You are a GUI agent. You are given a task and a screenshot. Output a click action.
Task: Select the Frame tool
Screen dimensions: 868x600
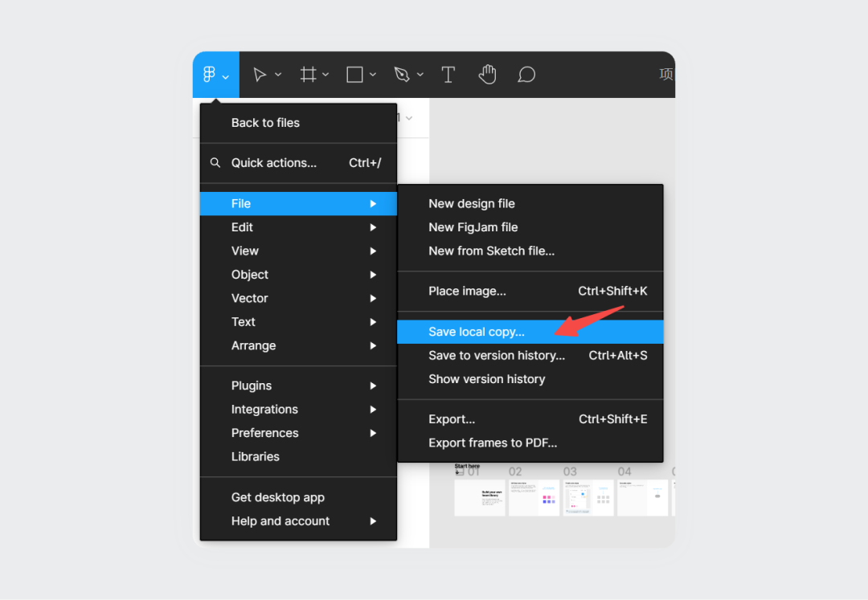(x=309, y=75)
